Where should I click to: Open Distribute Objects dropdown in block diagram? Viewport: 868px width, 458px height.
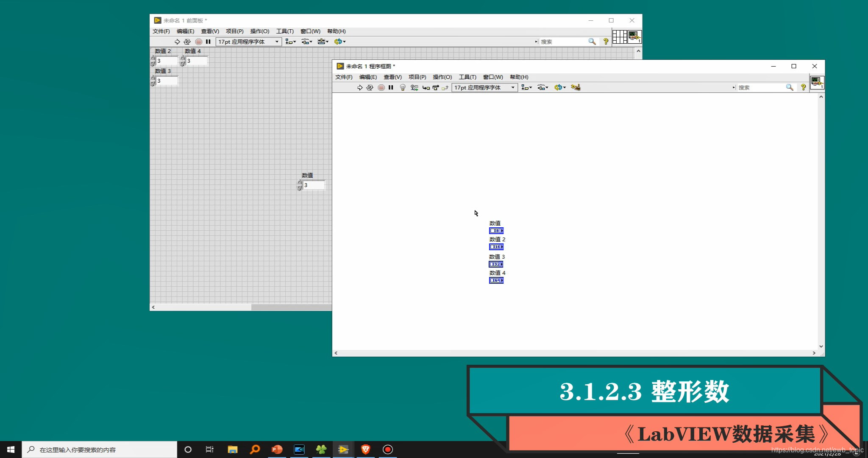[x=543, y=87]
